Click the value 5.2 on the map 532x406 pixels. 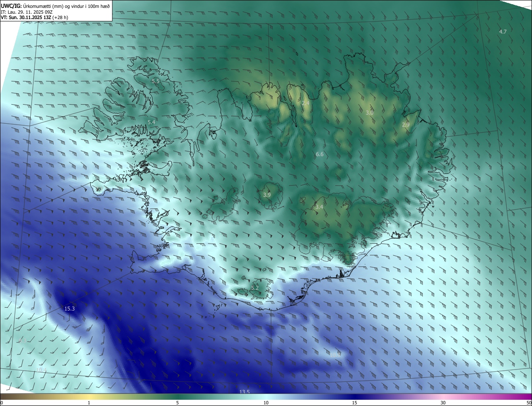255,288
